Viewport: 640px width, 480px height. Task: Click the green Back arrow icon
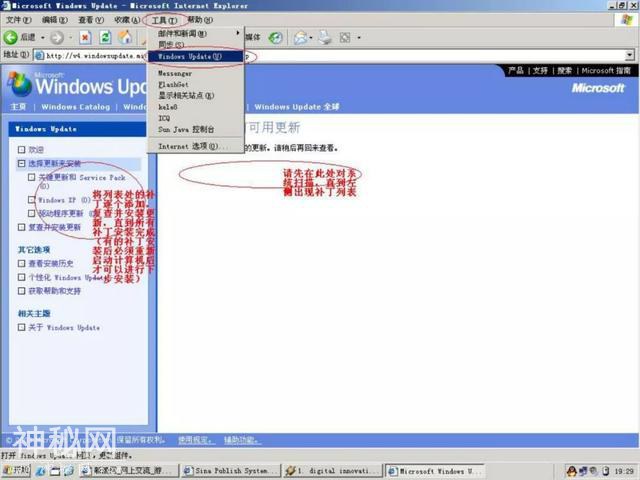[x=11, y=38]
